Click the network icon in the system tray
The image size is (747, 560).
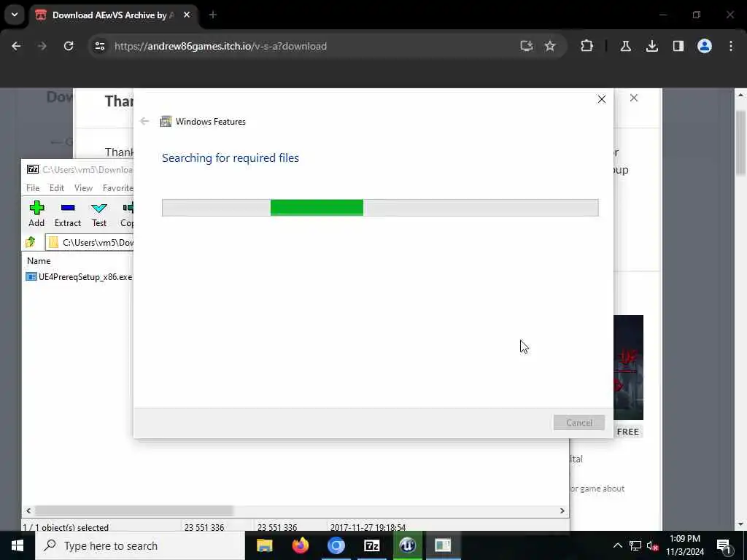(x=635, y=545)
